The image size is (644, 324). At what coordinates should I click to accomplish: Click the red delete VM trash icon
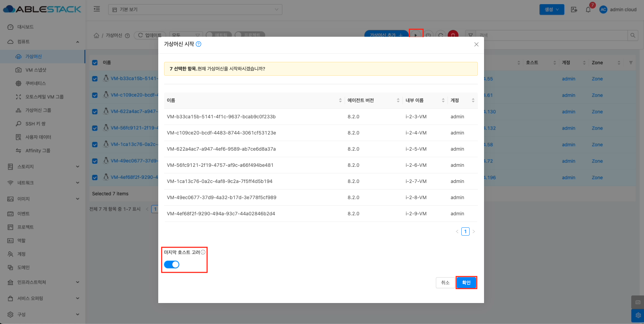pos(453,35)
